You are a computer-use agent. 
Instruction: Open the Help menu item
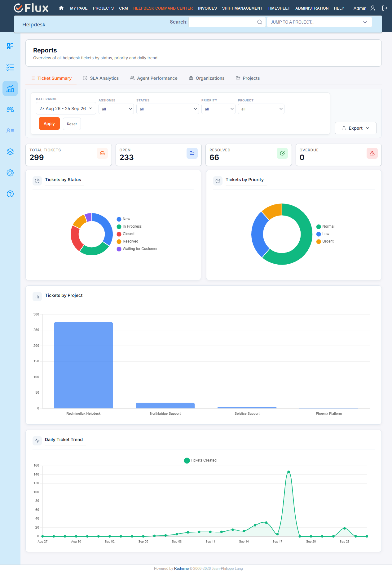[x=339, y=8]
